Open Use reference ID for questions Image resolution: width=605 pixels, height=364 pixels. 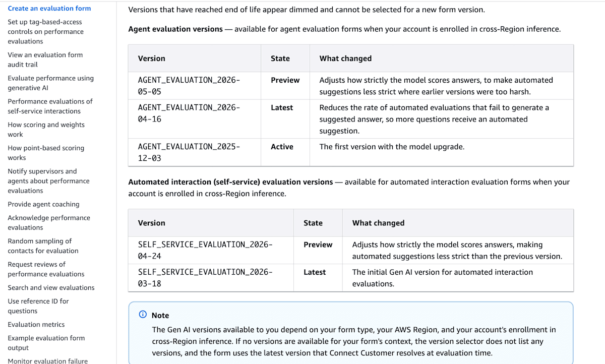coord(38,306)
